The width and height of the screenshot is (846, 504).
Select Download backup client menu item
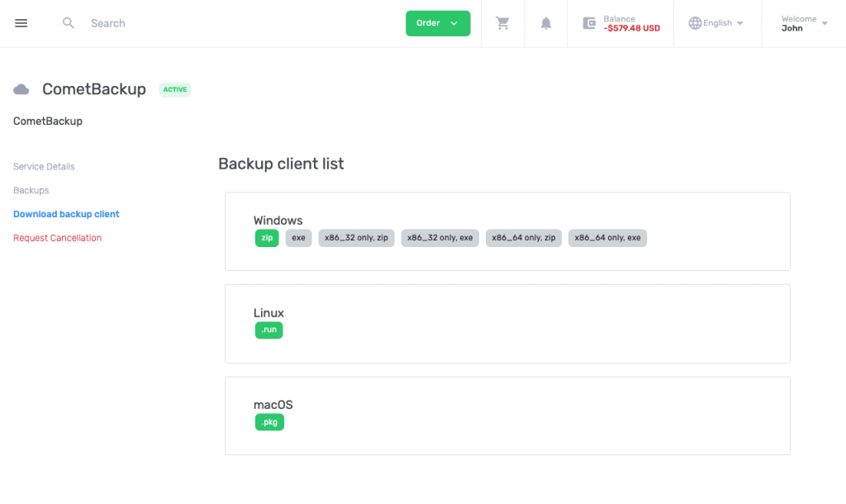(x=66, y=214)
